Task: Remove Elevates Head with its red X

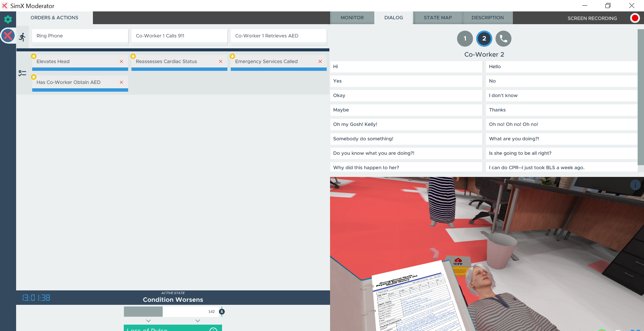Action: 121,61
